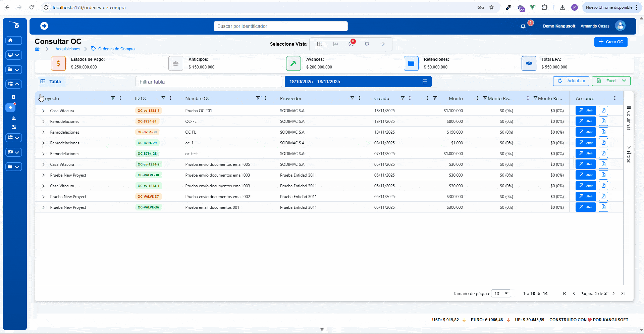The image size is (644, 334).
Task: Open the Columnas side panel tab
Action: pos(629,118)
